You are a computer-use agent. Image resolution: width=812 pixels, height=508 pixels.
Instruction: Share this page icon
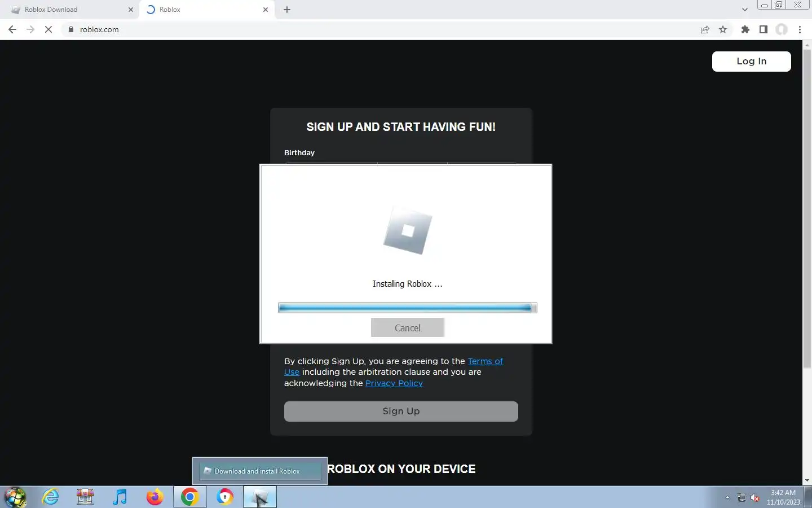[705, 29]
